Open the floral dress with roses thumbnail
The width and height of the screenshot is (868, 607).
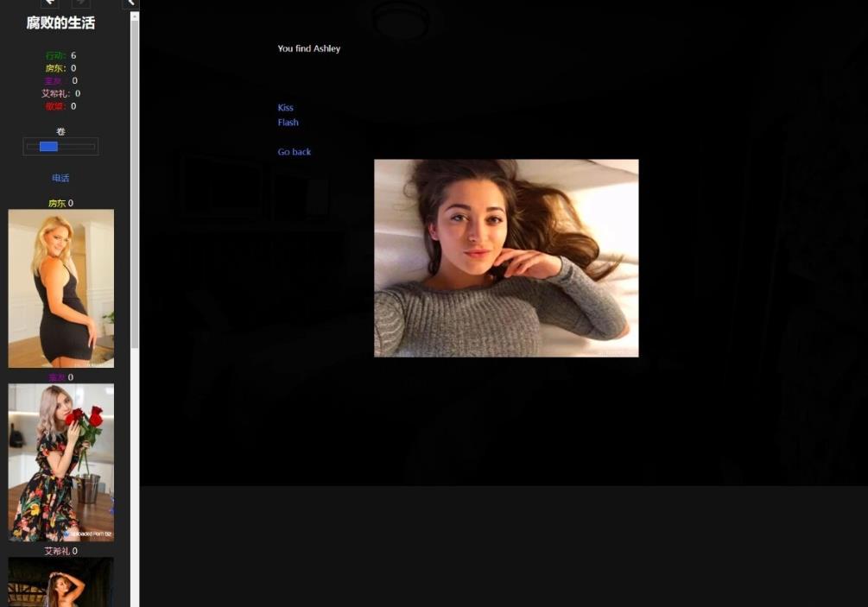tap(60, 462)
